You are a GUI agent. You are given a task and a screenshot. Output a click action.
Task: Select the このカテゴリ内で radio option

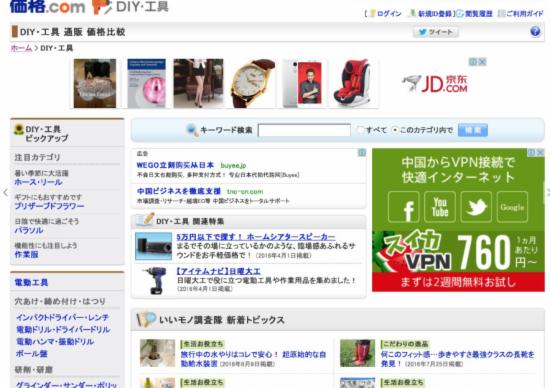(x=395, y=130)
